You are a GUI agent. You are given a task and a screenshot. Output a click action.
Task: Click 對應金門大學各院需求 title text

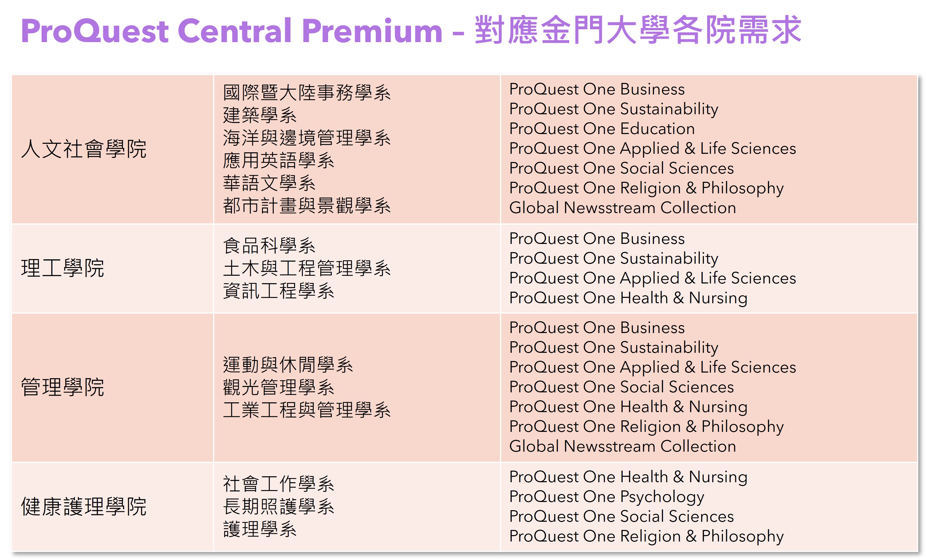638,30
